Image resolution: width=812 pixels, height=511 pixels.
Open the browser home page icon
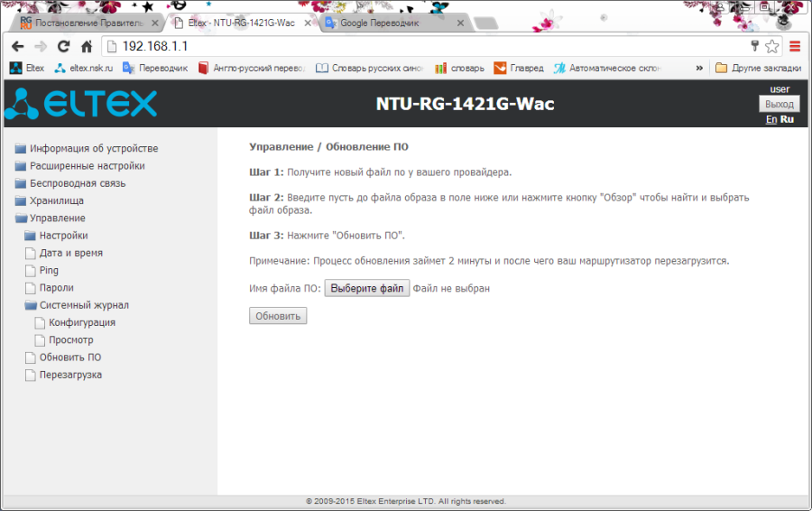click(87, 47)
